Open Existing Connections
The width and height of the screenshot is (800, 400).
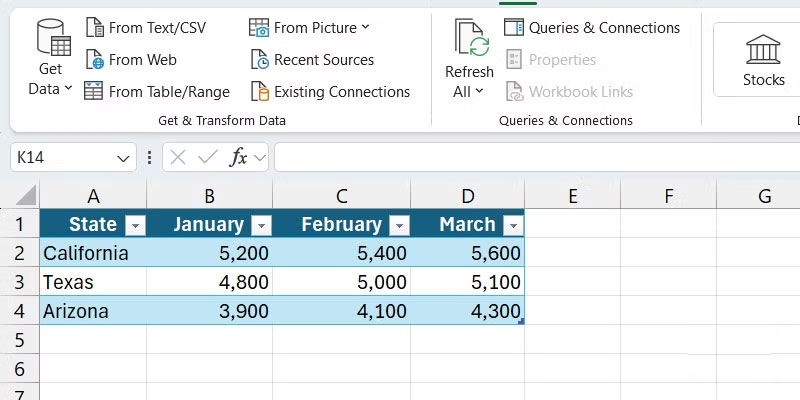coord(329,91)
